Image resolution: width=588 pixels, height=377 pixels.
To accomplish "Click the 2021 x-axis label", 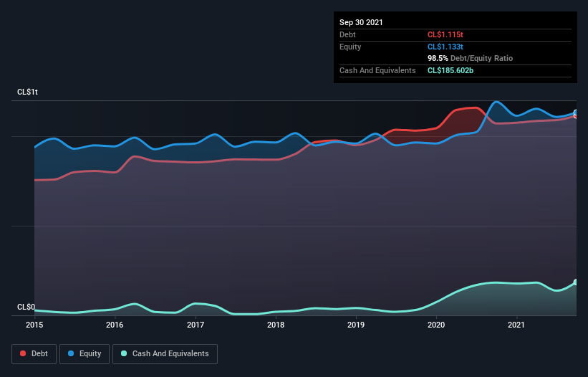I will click(x=516, y=325).
